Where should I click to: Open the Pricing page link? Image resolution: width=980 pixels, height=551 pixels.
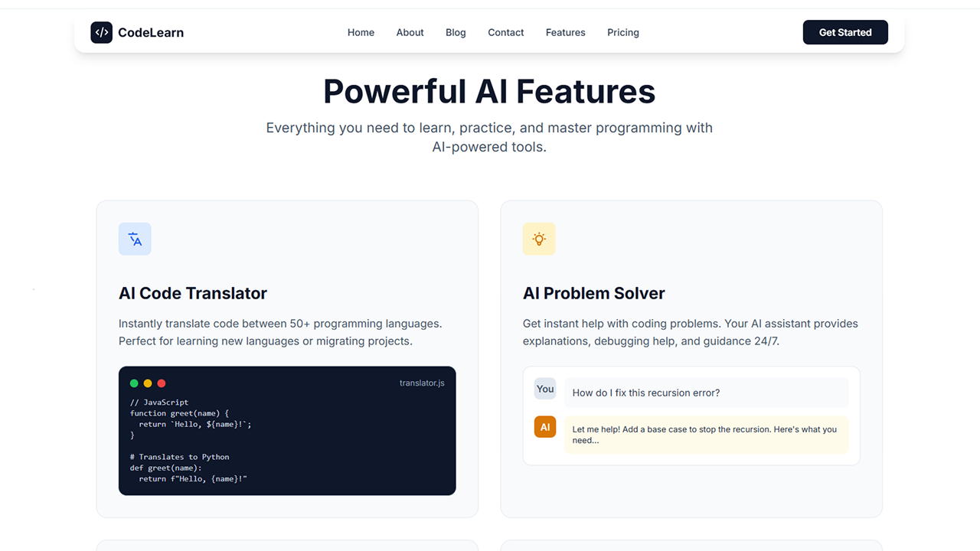coord(623,32)
